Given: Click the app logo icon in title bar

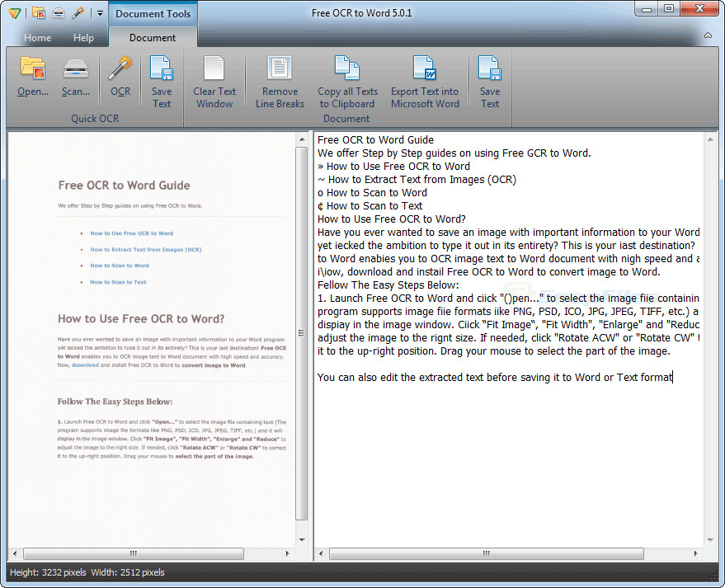Looking at the screenshot, I should coord(14,13).
